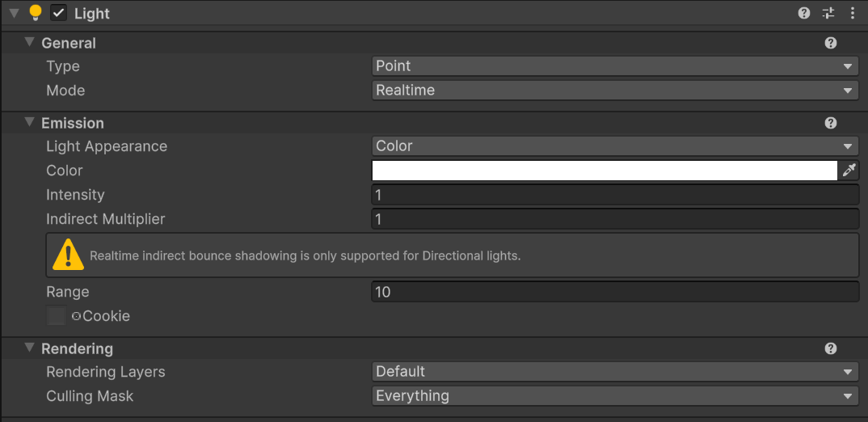The image size is (868, 422).
Task: Click the Range input field
Action: pyautogui.click(x=615, y=292)
